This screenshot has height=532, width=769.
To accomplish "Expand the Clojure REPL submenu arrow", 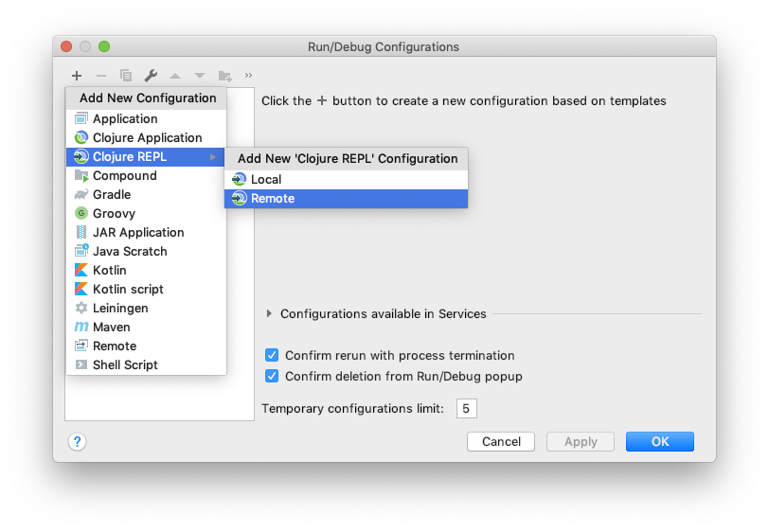I will pyautogui.click(x=213, y=157).
